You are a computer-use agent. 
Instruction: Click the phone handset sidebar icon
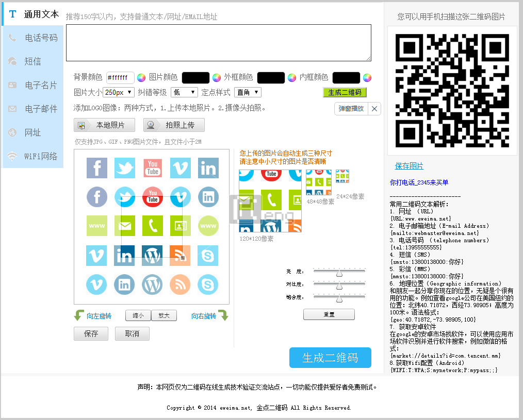coord(12,38)
